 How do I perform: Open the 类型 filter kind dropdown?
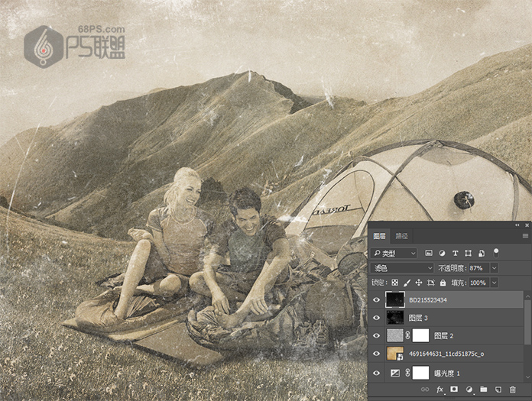tap(394, 254)
